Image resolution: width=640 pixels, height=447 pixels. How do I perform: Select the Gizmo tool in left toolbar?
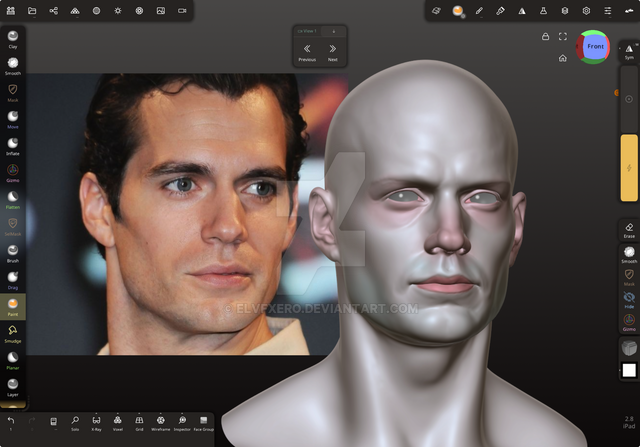point(13,173)
